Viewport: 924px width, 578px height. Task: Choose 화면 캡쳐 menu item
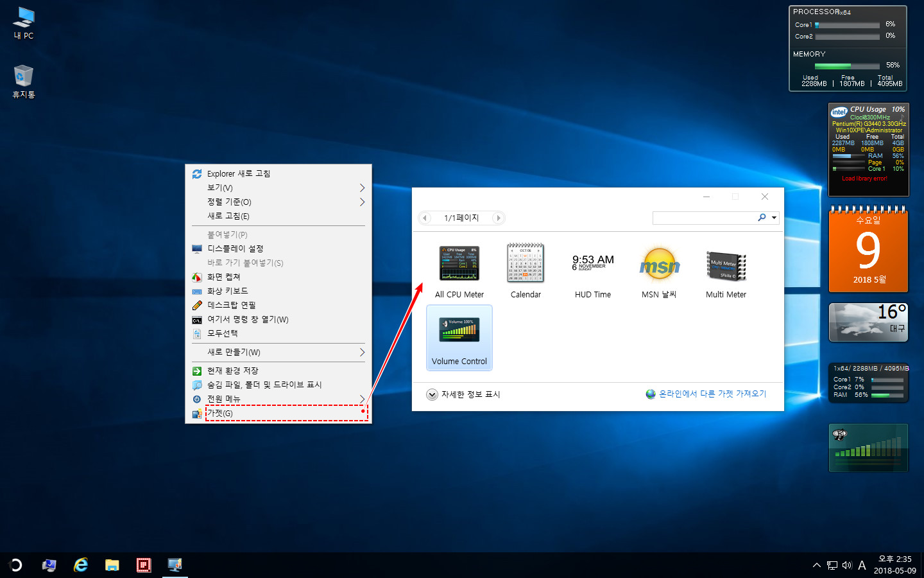(278, 277)
